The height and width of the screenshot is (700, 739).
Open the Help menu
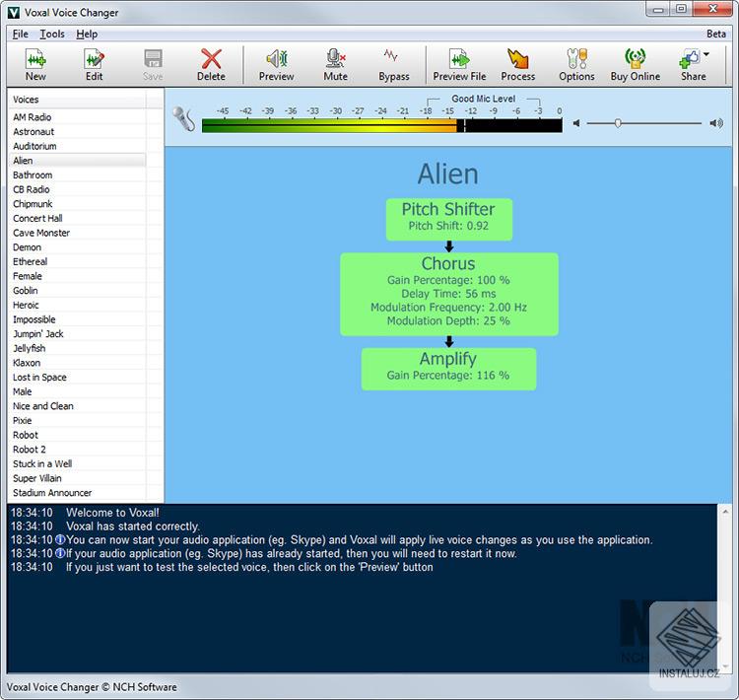(87, 34)
